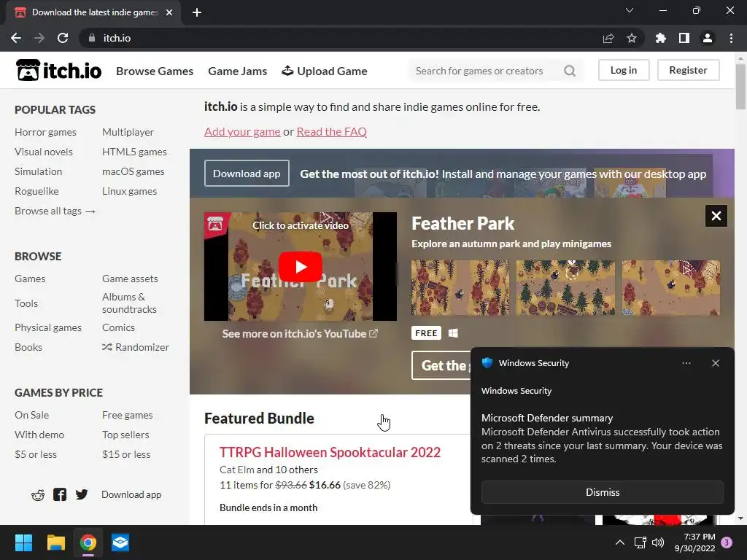The image size is (747, 560).
Task: Click the Chrome back arrow
Action: [x=16, y=38]
